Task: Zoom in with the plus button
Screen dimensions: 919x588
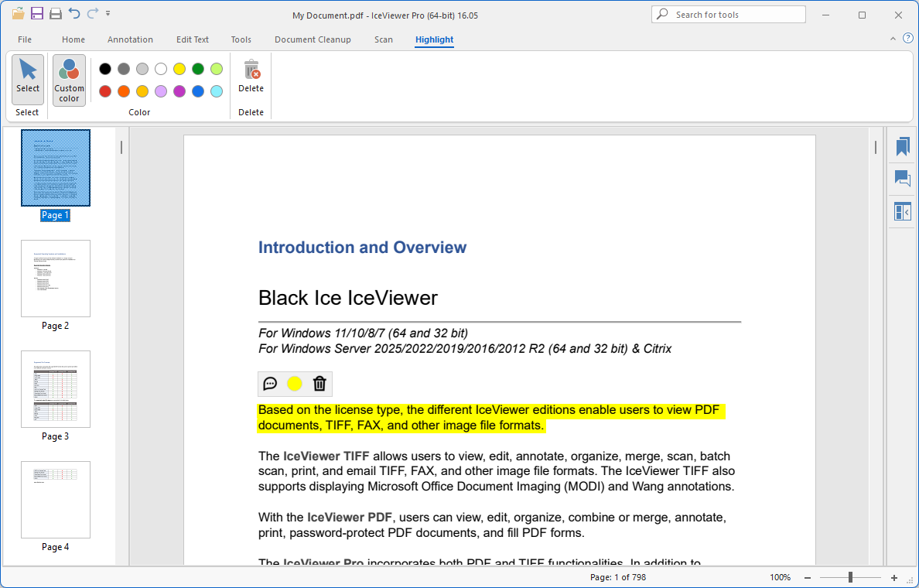Action: [893, 577]
